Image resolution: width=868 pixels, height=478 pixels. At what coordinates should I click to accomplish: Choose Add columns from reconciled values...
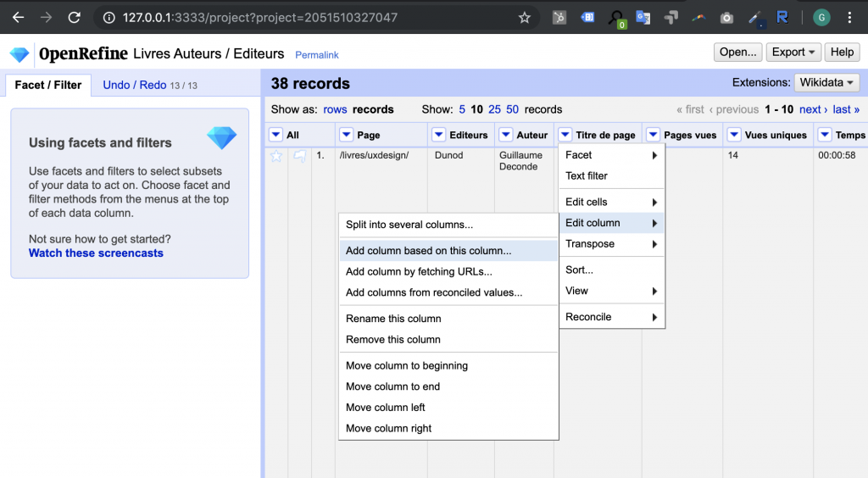click(x=448, y=292)
